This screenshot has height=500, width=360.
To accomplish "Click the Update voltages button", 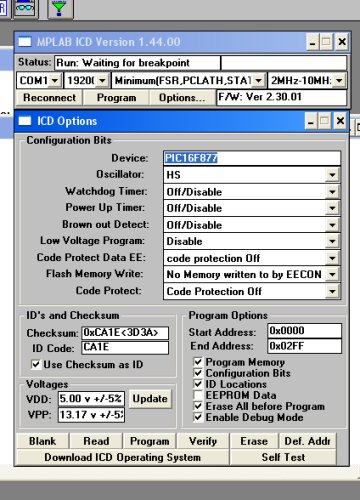I will point(150,399).
